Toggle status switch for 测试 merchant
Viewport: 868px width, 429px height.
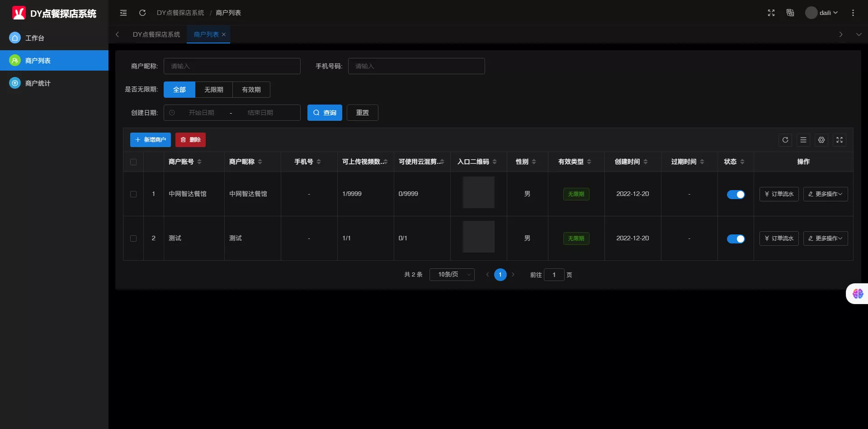[x=736, y=239]
